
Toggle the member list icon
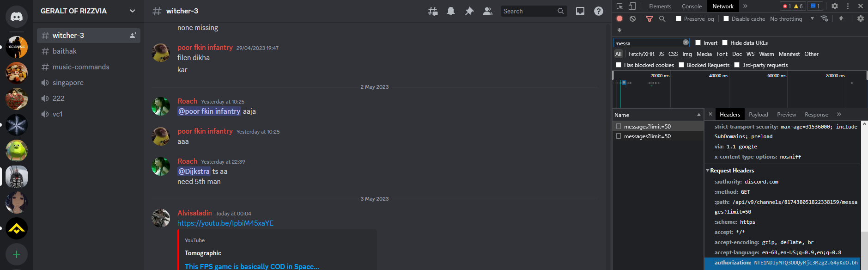pos(488,11)
